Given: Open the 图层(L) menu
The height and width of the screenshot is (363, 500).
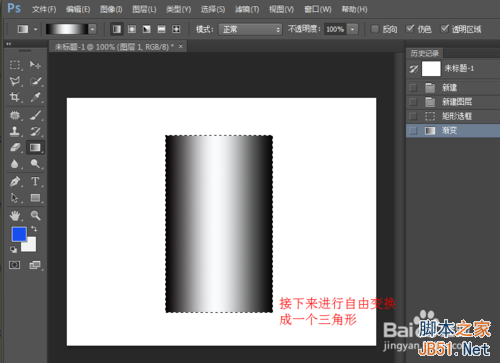Looking at the screenshot, I should (x=144, y=9).
